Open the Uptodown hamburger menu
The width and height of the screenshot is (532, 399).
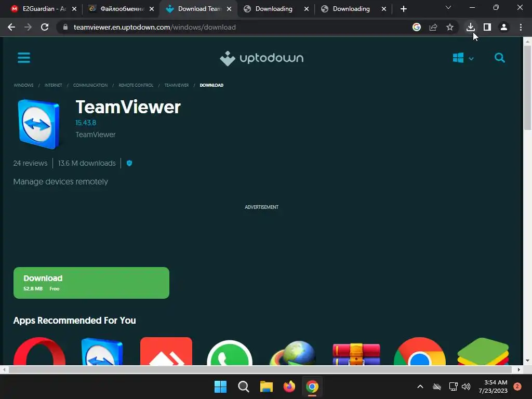(x=24, y=58)
